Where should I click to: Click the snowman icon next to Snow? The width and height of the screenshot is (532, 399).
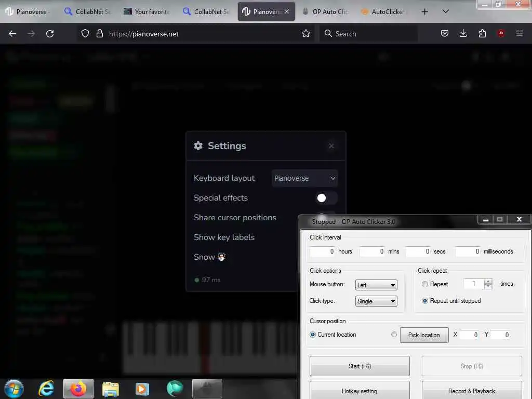[x=221, y=257]
